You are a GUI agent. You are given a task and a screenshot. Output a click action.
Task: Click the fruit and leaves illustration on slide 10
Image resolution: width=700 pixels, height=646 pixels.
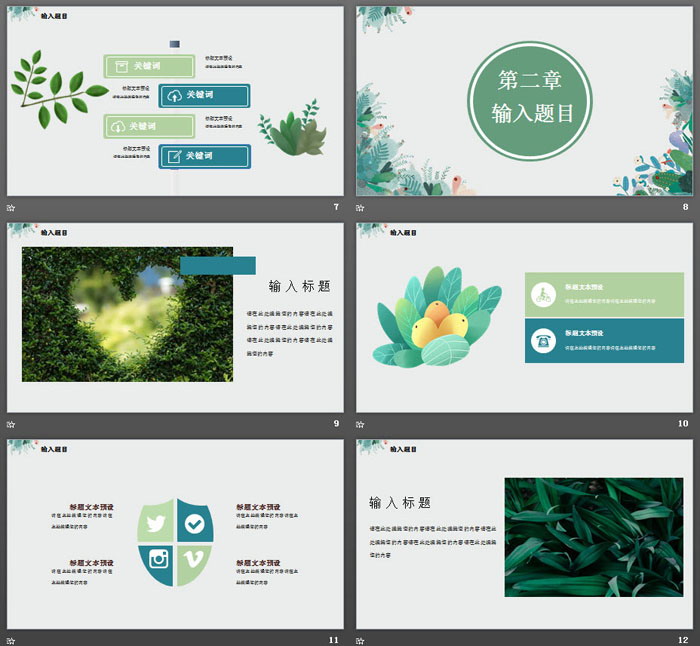click(x=436, y=316)
